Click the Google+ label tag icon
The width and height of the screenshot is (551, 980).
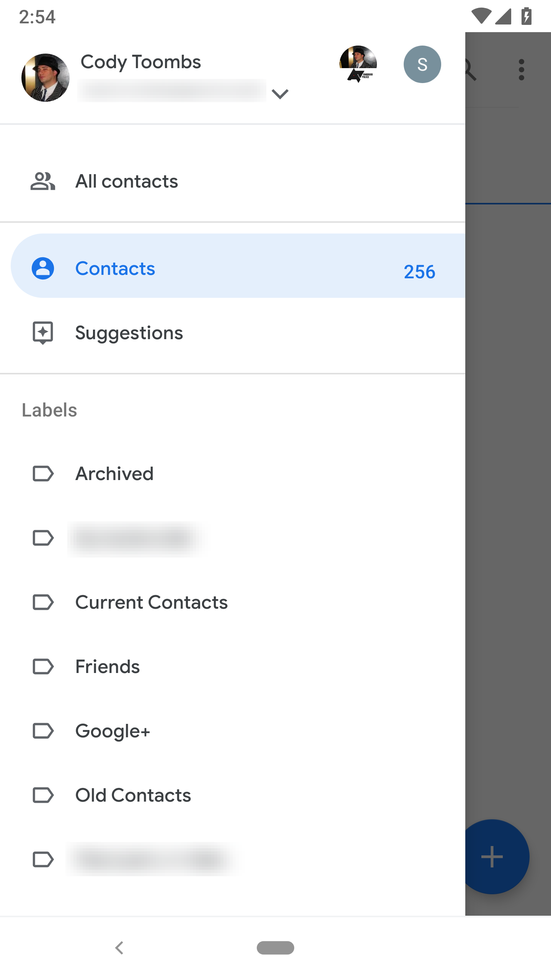point(43,731)
